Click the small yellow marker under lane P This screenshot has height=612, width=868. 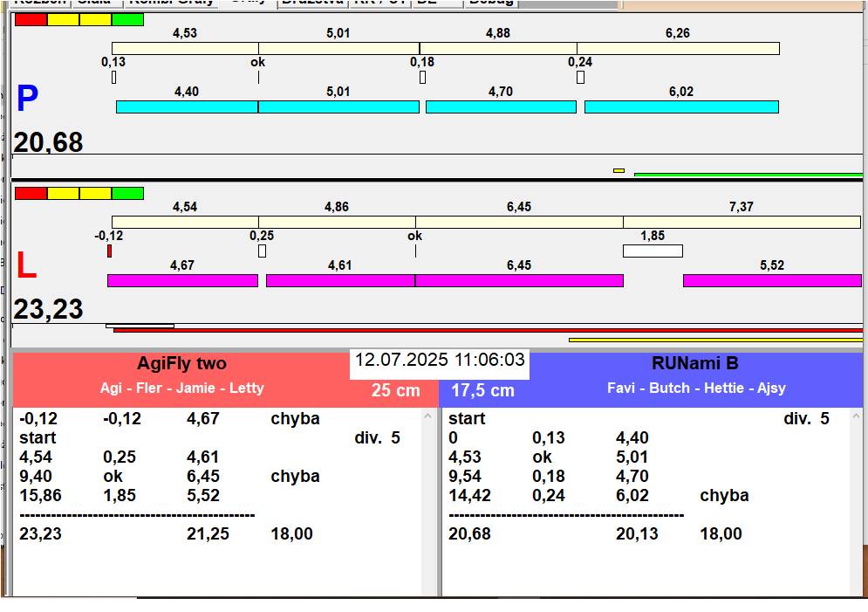pos(619,170)
